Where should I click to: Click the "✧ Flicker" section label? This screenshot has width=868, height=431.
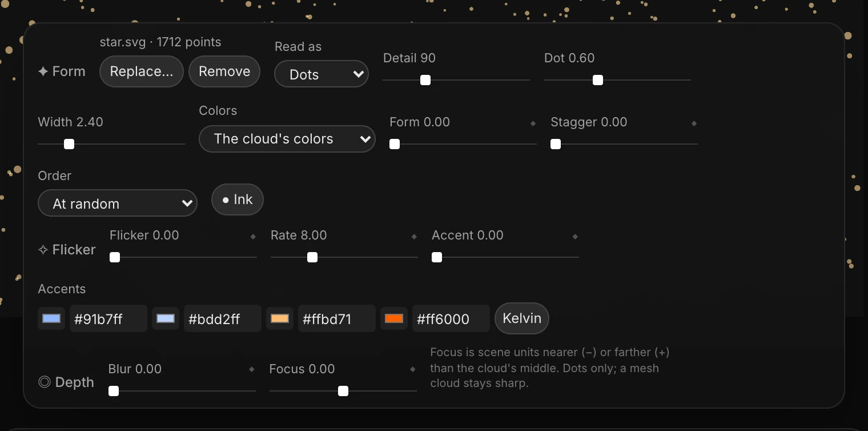[67, 250]
